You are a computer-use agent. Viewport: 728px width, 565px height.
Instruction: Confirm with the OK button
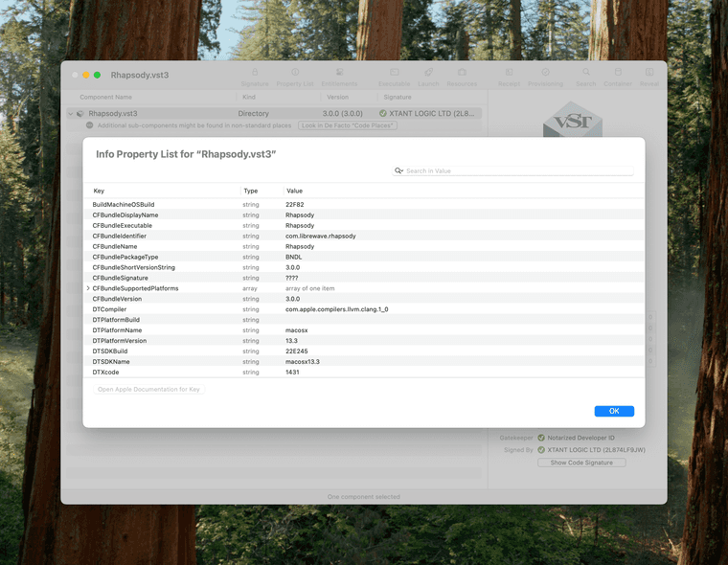click(614, 411)
